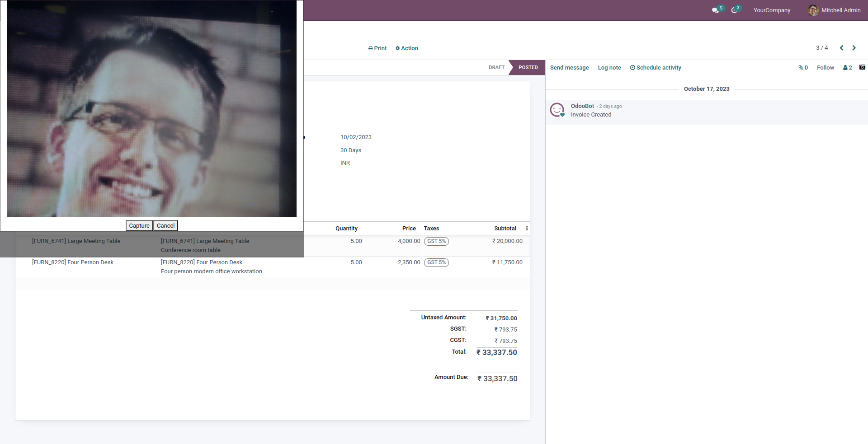Click the camera icon in chatter toolbar

862,67
